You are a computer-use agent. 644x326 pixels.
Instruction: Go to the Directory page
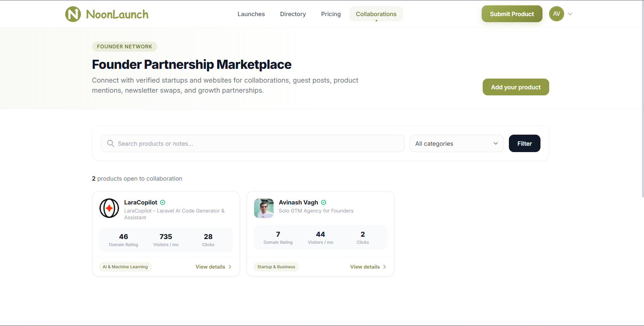(x=293, y=14)
